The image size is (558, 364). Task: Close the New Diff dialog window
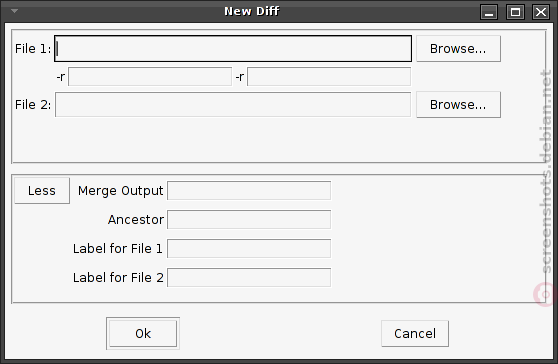pyautogui.click(x=541, y=12)
